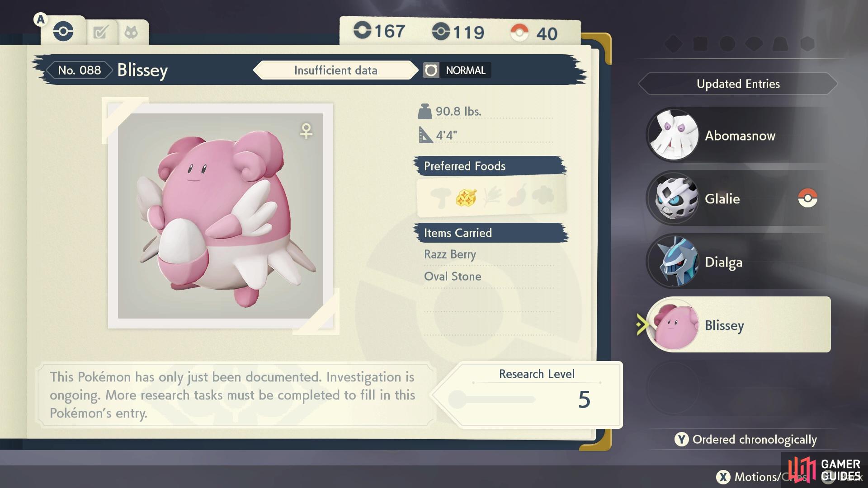Click the weight icon beside 90.8 lbs.
The image size is (868, 488).
pos(425,111)
